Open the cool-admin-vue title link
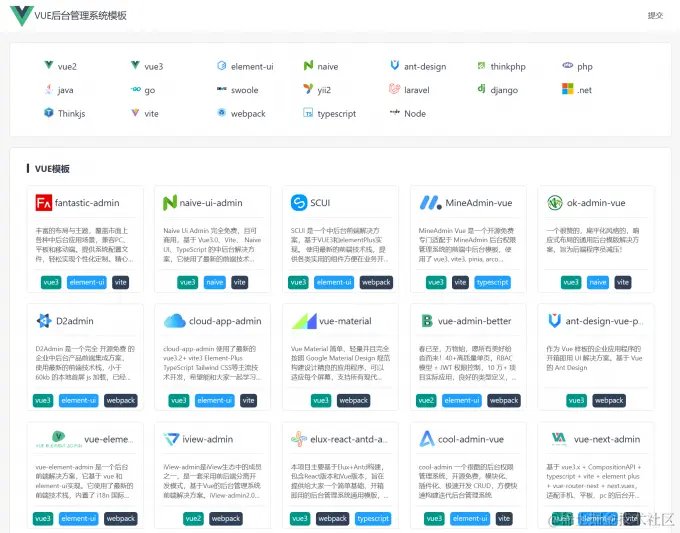 (x=471, y=439)
